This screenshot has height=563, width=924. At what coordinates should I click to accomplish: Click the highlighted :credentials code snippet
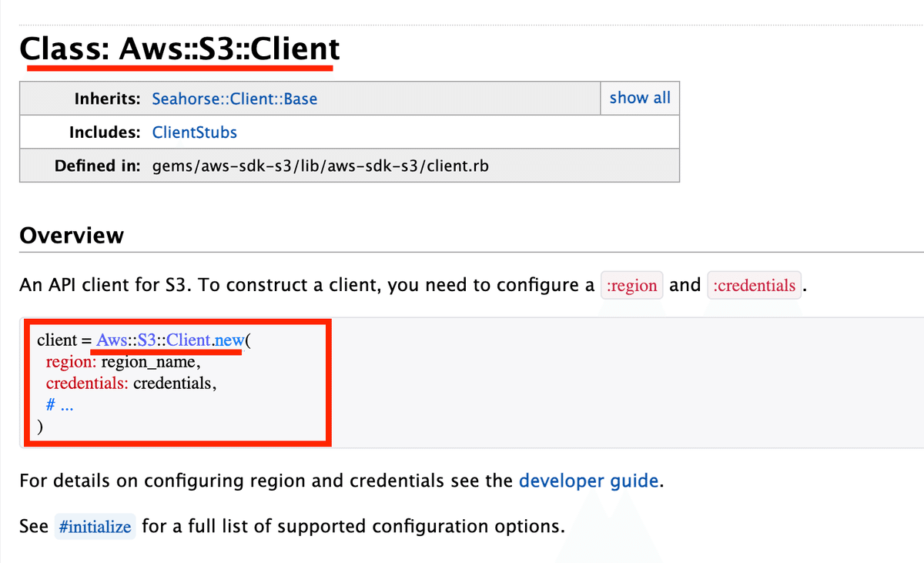(754, 285)
